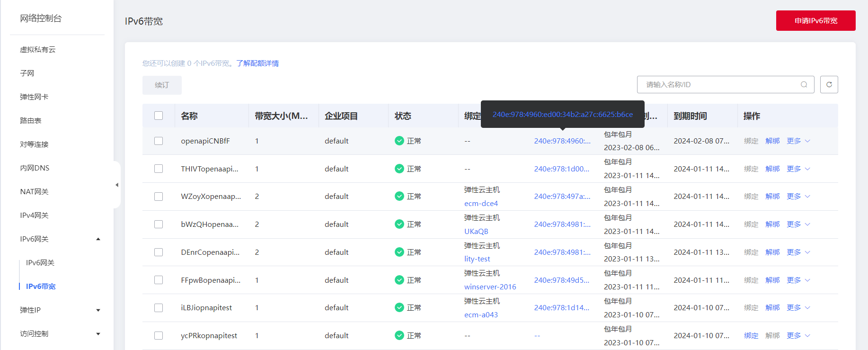Click green status icon for openapiCNBfF
868x350 pixels.
click(x=399, y=141)
